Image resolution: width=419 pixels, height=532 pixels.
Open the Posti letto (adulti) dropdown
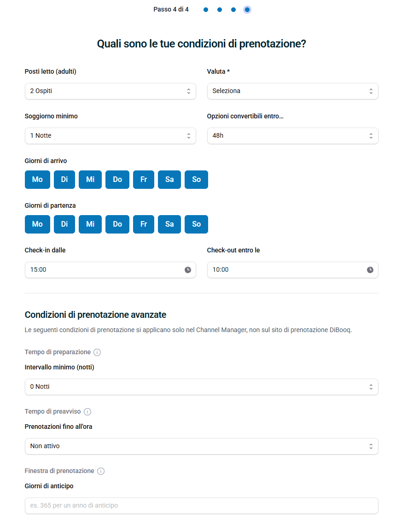coord(110,91)
